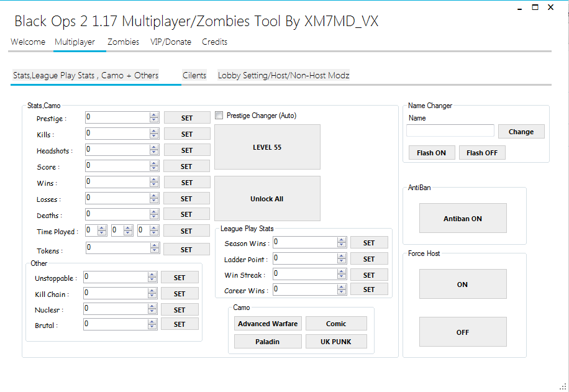
Task: Turn Flash ON for name
Action: coord(432,153)
